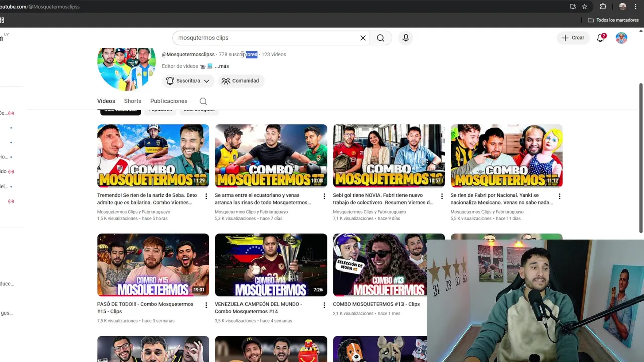Click '7,1 K visualizaciones • hace 9 días' text

click(367, 219)
